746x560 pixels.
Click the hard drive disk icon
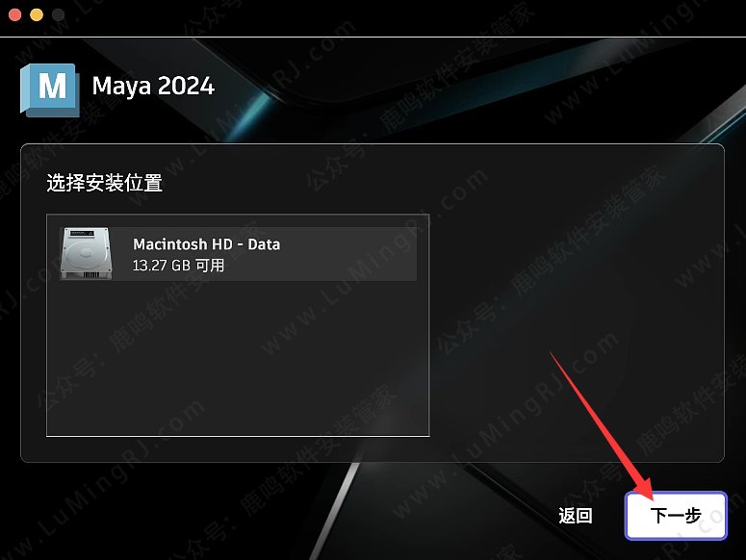(x=86, y=253)
